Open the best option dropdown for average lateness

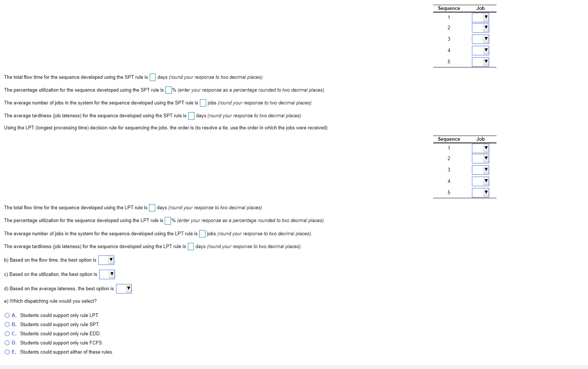click(x=124, y=288)
